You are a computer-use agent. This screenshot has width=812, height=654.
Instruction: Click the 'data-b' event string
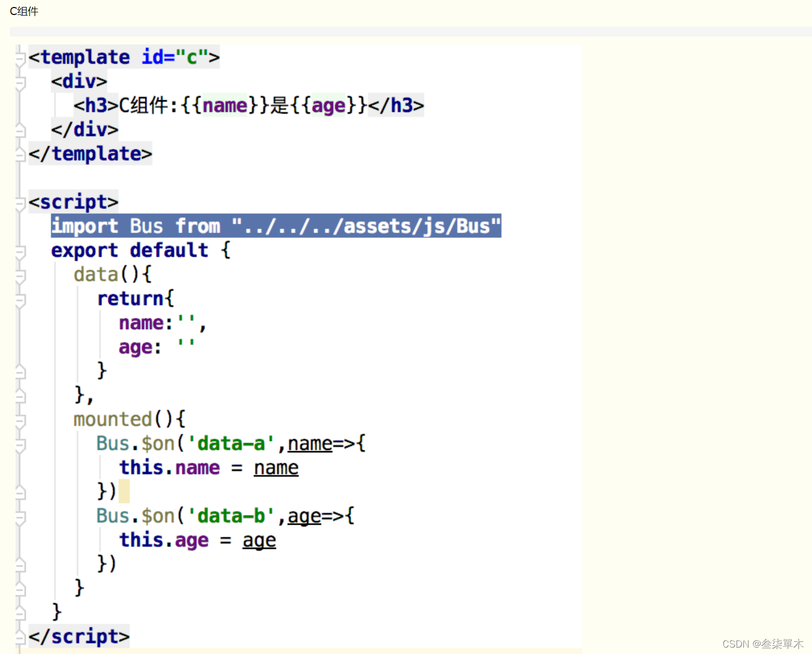click(231, 516)
